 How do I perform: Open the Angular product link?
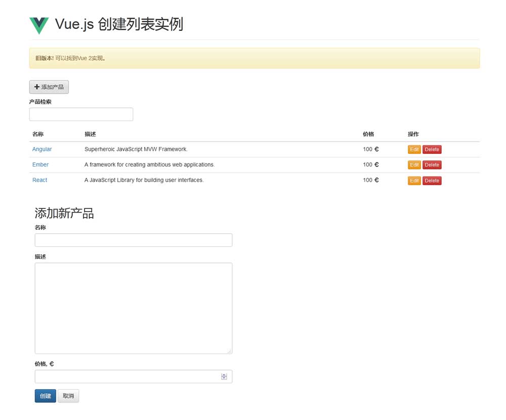(x=42, y=149)
